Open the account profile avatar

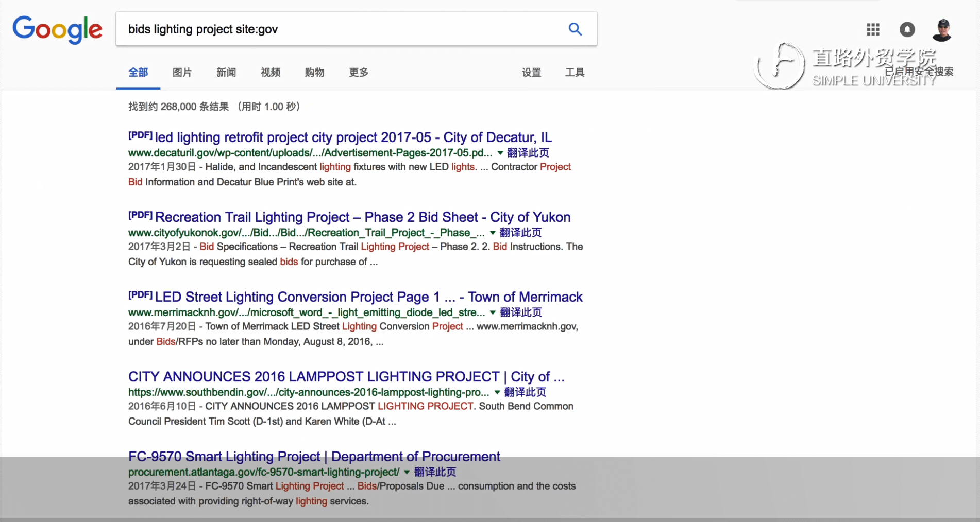[942, 30]
